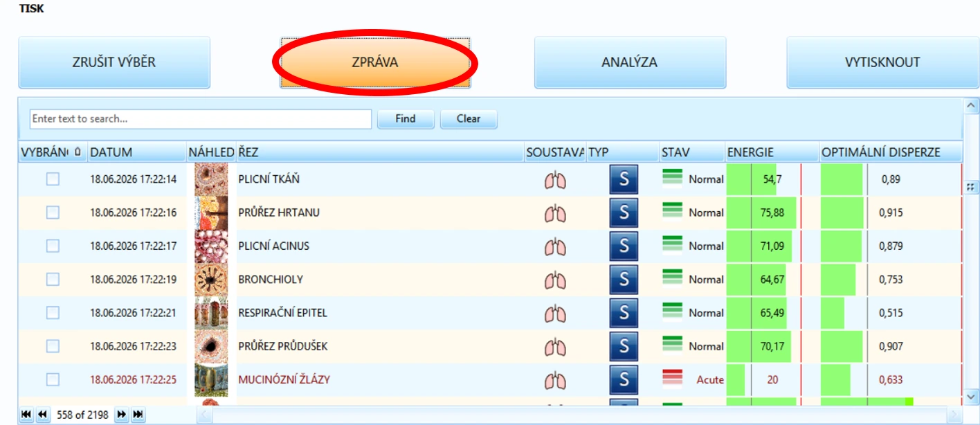
Task: Click the lungs icon in the PRŮŘEZ PRŮDUŠEK row
Action: [x=555, y=347]
